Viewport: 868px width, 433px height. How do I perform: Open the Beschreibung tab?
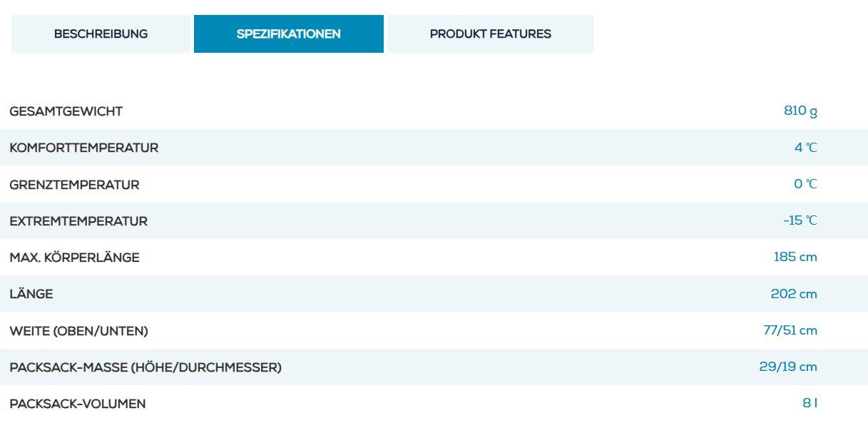(101, 34)
